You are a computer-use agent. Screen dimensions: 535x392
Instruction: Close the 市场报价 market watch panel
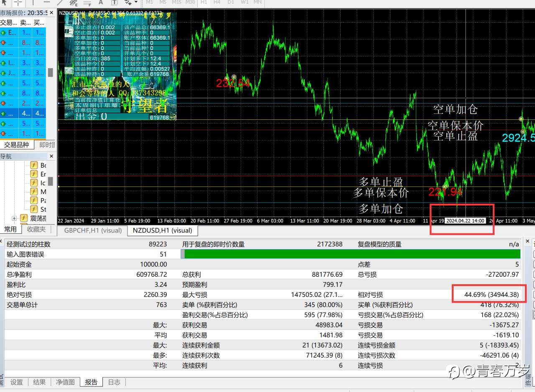(x=51, y=13)
